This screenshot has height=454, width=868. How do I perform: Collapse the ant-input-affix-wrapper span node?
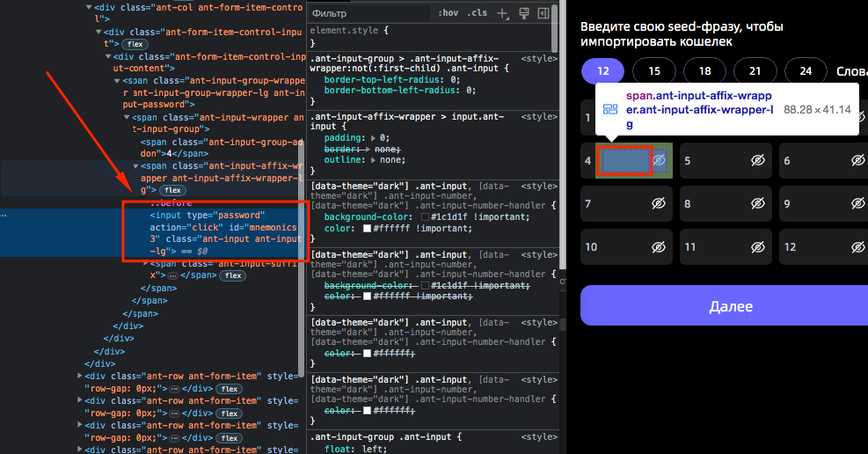(x=135, y=165)
